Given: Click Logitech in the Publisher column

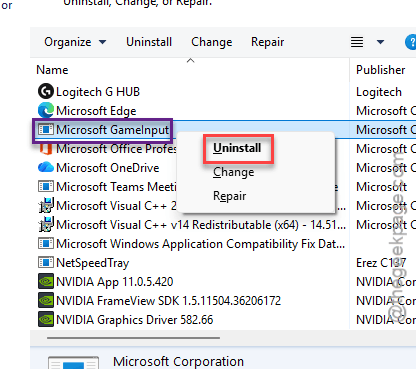Looking at the screenshot, I should pos(379,92).
